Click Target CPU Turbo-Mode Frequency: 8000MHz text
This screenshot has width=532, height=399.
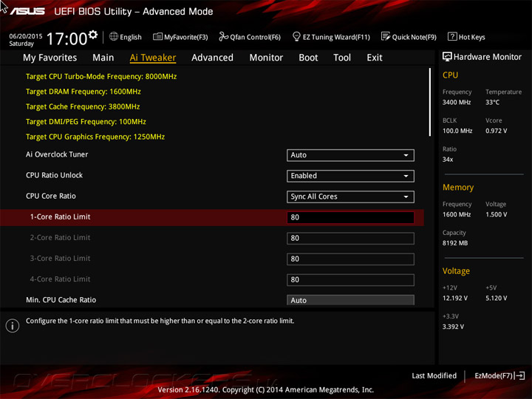pyautogui.click(x=101, y=76)
